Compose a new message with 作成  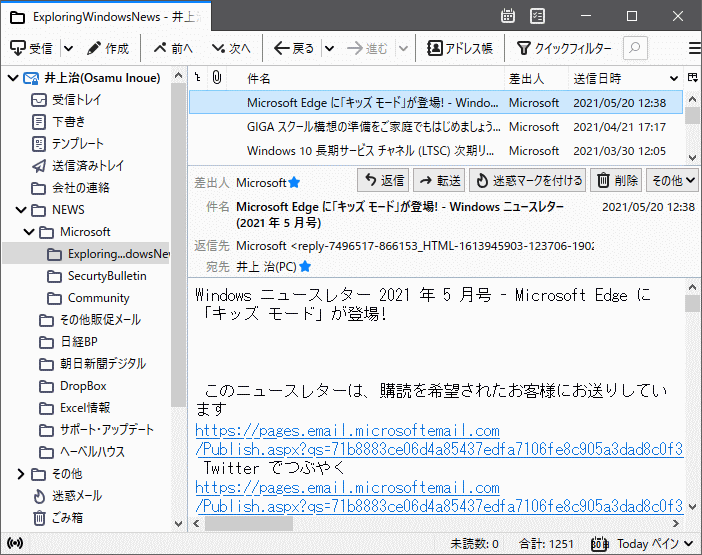107,48
